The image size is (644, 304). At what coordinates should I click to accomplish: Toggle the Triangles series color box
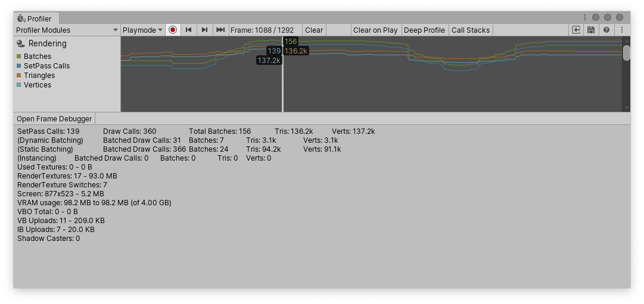pos(19,76)
